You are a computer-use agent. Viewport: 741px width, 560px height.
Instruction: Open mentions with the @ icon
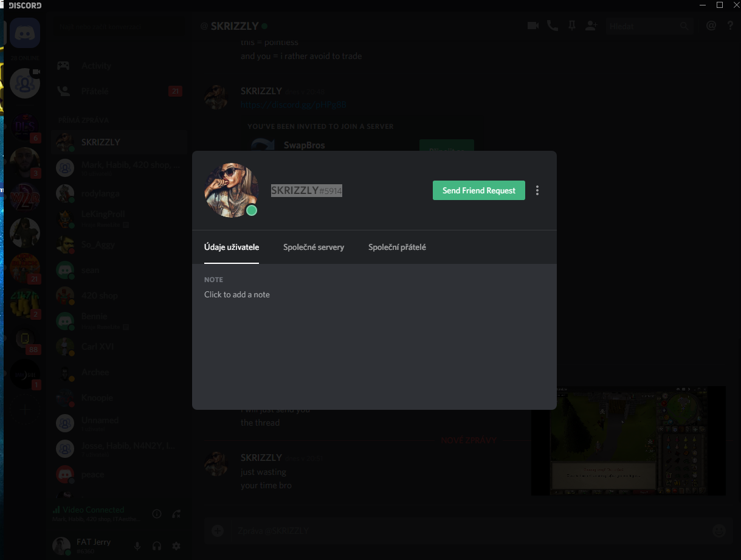coord(711,26)
